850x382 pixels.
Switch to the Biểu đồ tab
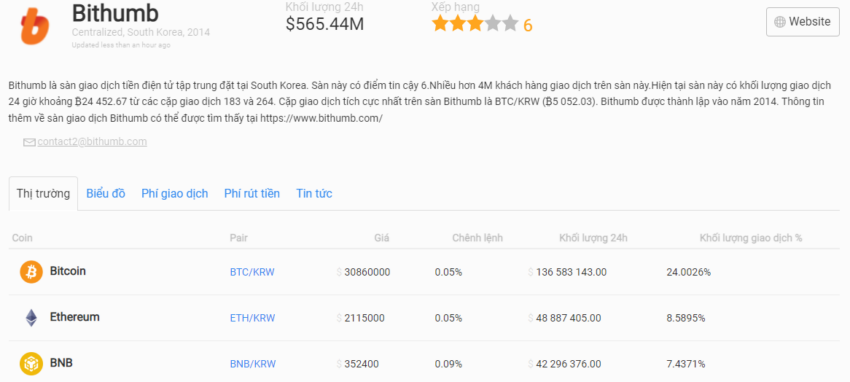pos(106,193)
